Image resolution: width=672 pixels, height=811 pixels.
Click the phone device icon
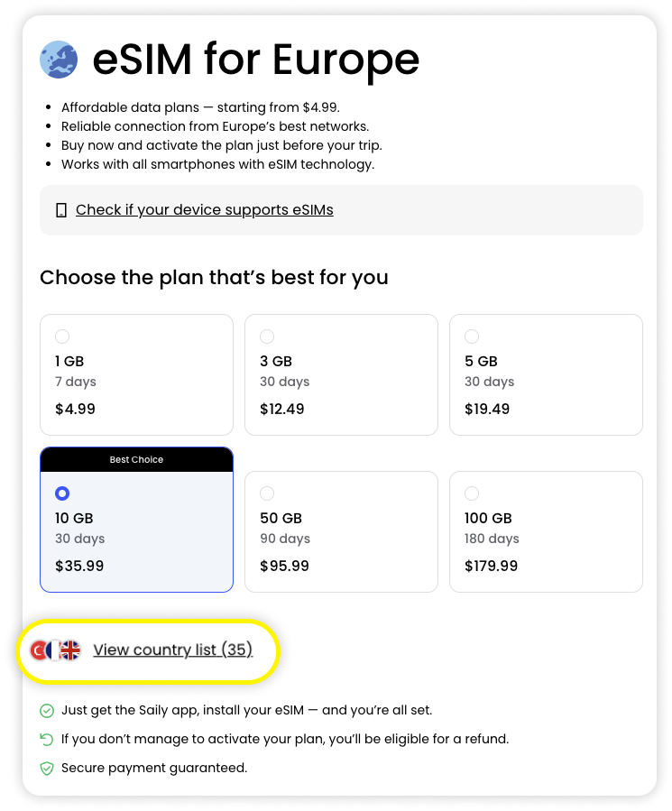[x=61, y=210]
